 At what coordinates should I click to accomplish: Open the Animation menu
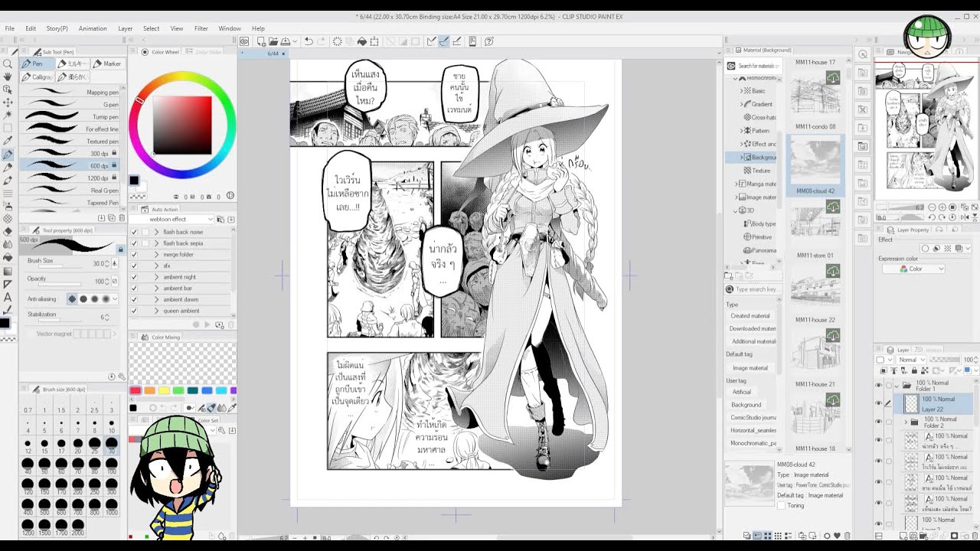[93, 28]
